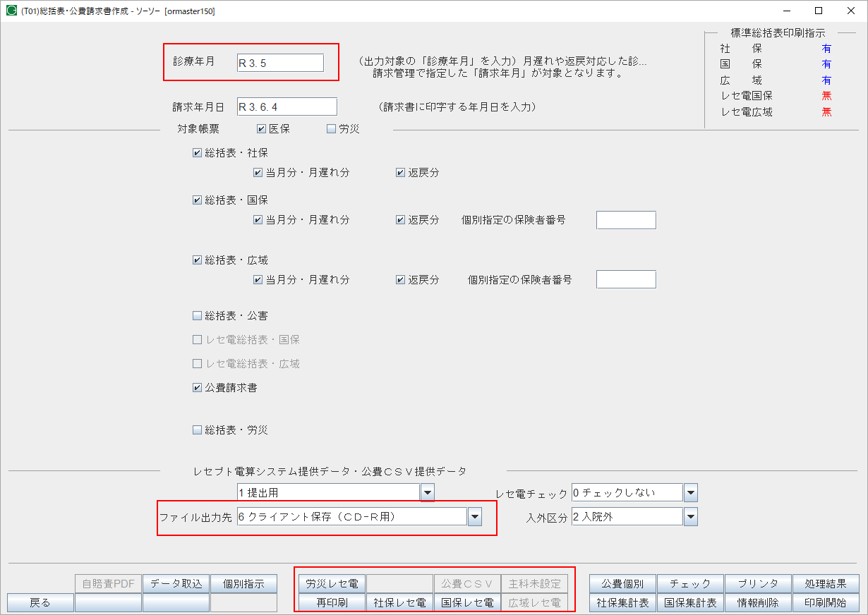Click the チェック button
Screen dimensions: 868x615
point(690,583)
